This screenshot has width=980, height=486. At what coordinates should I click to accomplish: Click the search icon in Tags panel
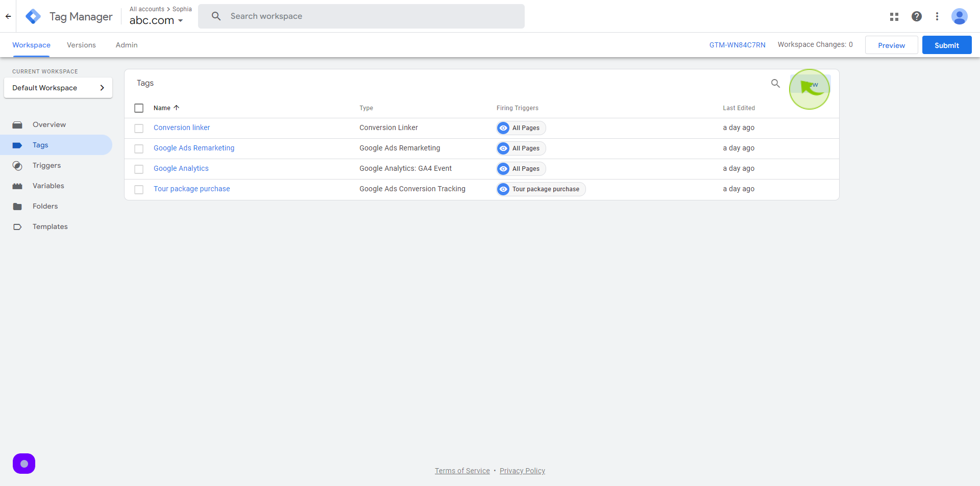[775, 83]
